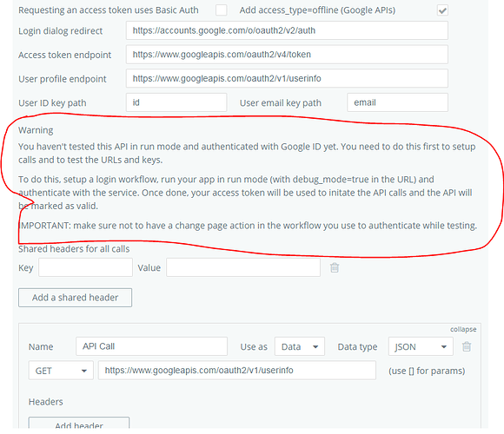Click the API call URL field

click(x=237, y=371)
